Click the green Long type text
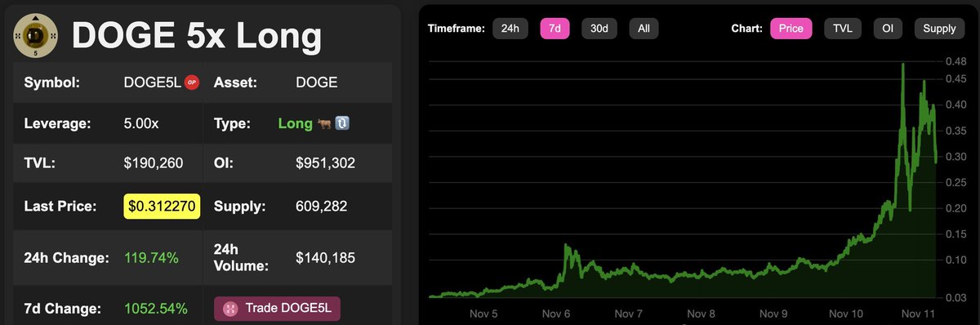 295,123
